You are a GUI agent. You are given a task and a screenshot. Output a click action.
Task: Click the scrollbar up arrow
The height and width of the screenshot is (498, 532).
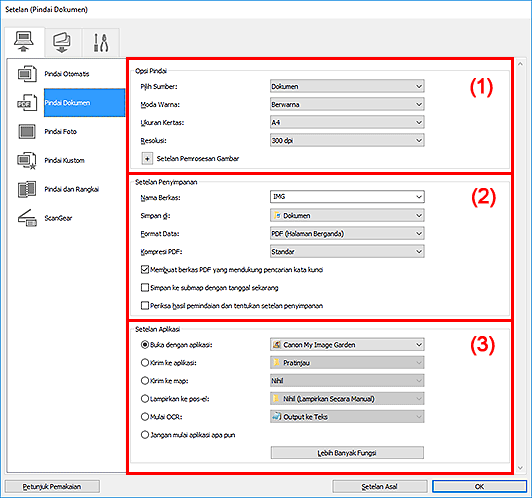tap(520, 63)
